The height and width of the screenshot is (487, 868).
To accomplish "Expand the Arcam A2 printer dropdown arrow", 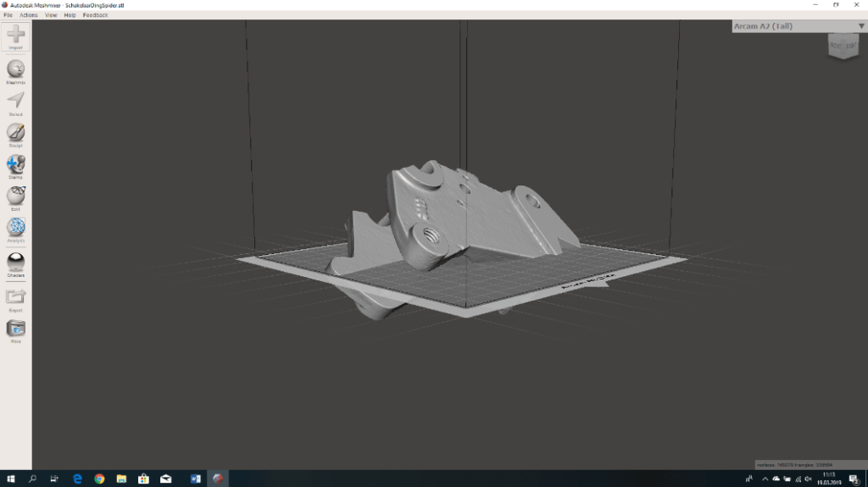I will pos(861,26).
